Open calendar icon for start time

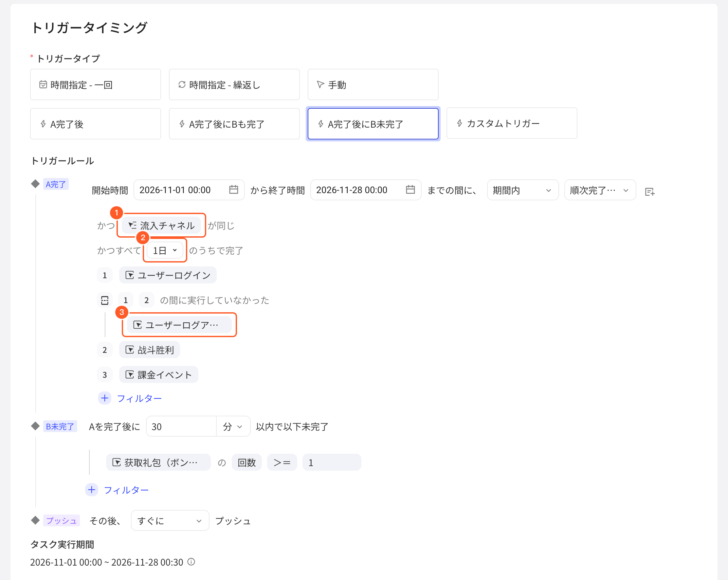point(234,190)
